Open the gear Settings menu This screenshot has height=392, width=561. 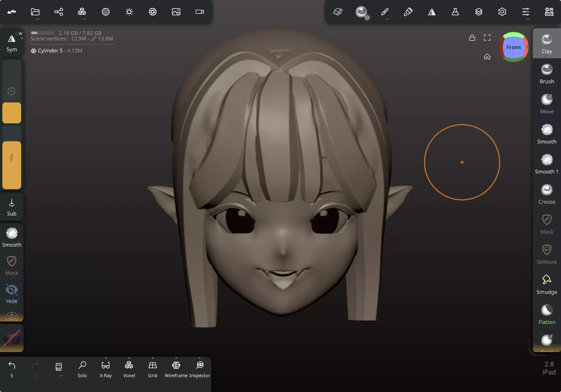(502, 12)
